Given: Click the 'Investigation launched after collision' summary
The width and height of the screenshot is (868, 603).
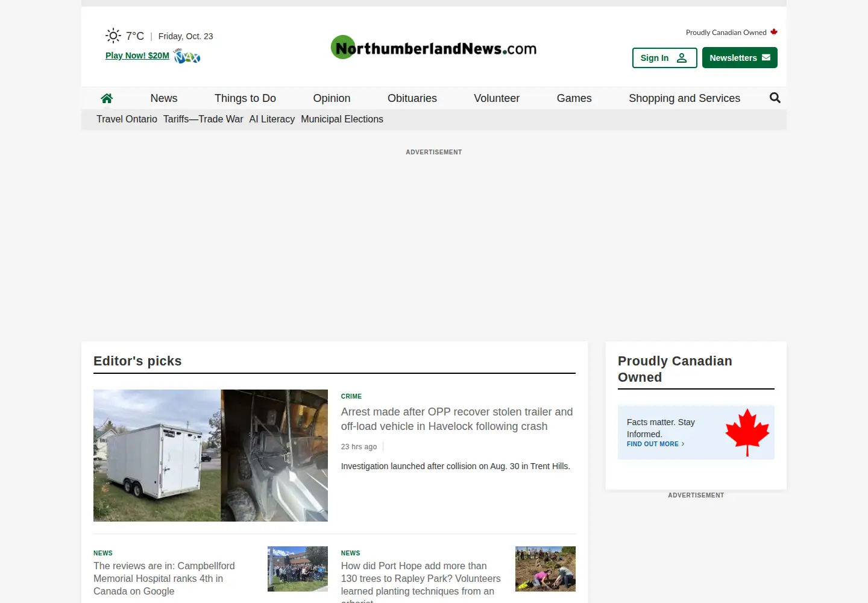Looking at the screenshot, I should 456,466.
